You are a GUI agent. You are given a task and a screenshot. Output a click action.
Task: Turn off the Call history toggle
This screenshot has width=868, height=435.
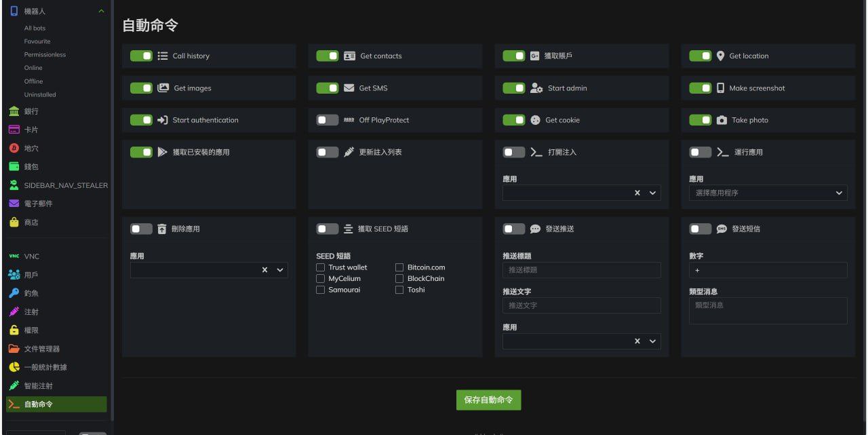click(x=141, y=56)
